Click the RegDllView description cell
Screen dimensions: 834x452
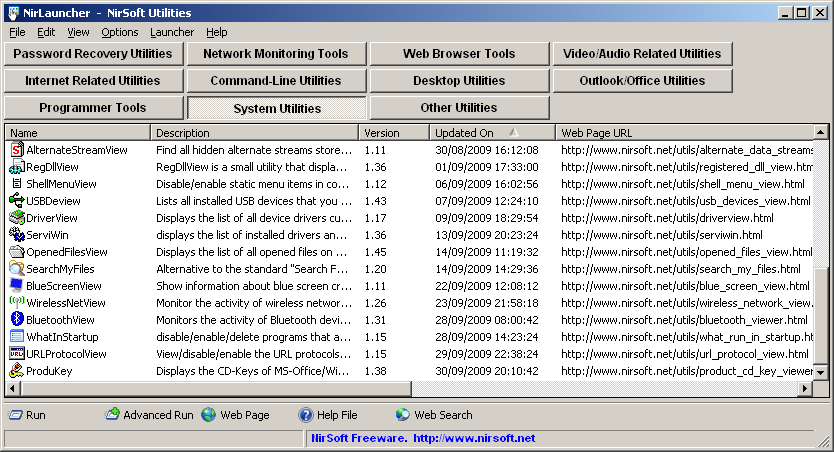[251, 167]
